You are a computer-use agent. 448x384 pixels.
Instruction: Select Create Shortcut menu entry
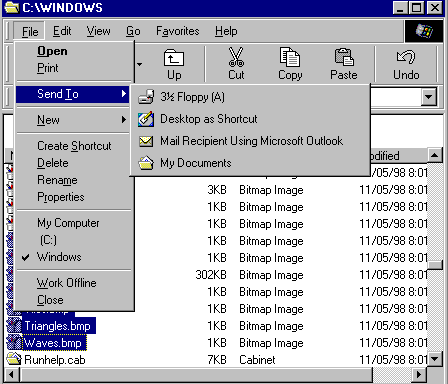[74, 146]
